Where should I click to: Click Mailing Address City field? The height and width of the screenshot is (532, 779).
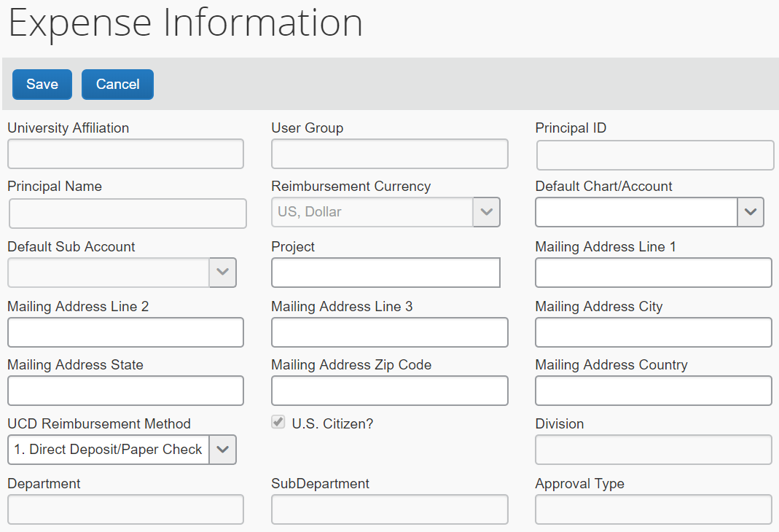(654, 332)
